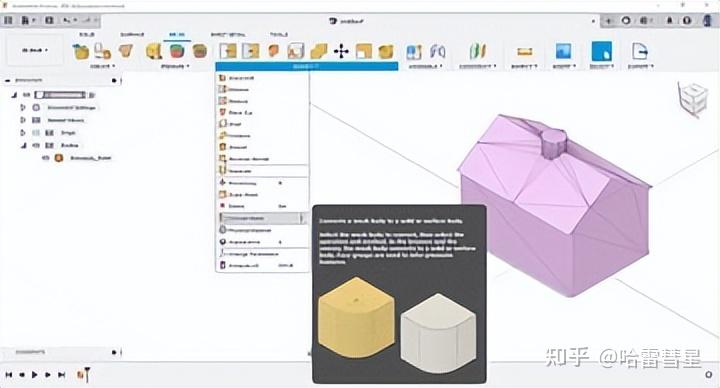
Task: Open the Inspect group dropdown
Action: pyautogui.click(x=524, y=66)
